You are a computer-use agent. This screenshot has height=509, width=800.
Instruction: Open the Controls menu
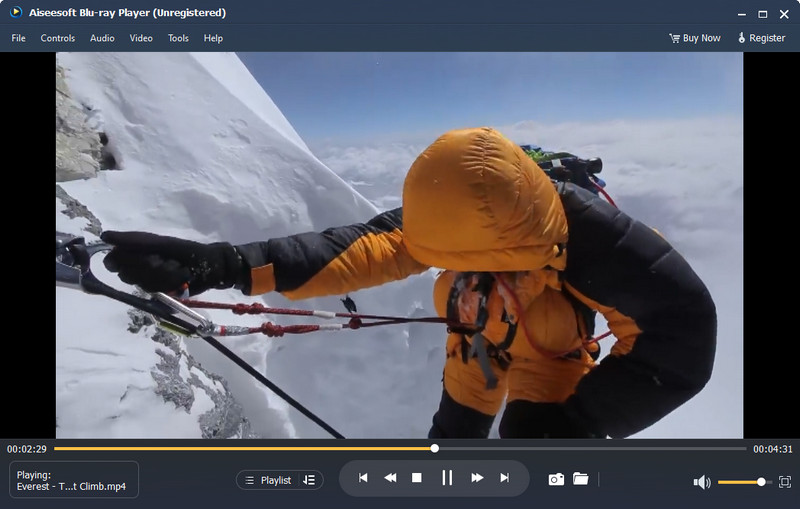(58, 38)
